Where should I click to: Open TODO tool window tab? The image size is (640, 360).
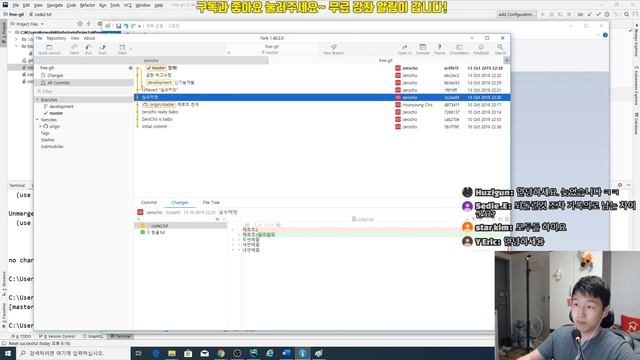tap(22, 336)
